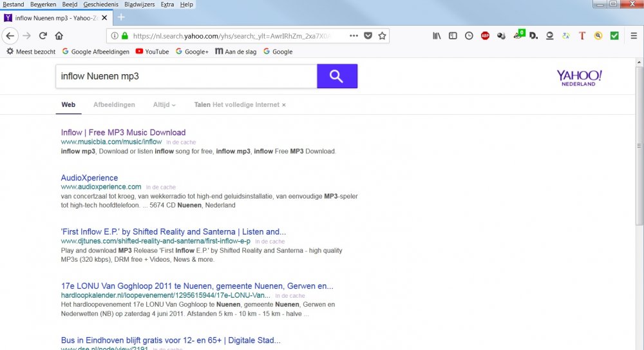Bookmark this page with the star icon
Viewport: 644px width, 350px height.
click(x=382, y=36)
